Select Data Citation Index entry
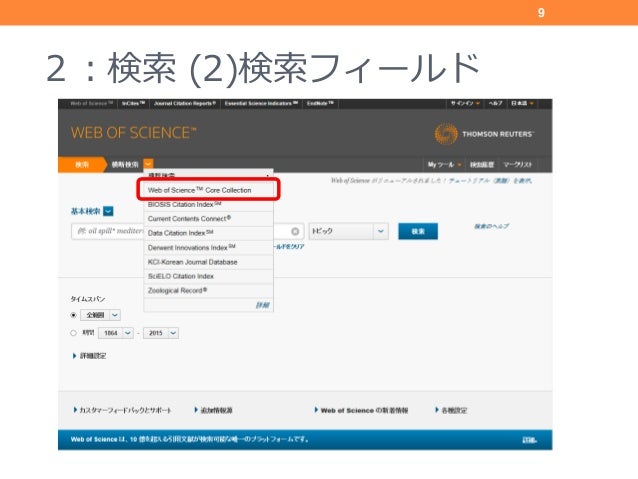Screen dimensions: 638x479 (x=208, y=233)
